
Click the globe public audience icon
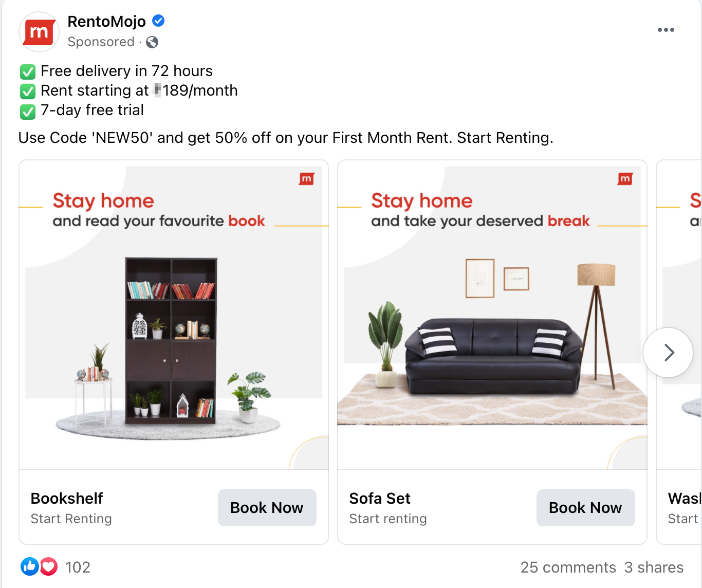coord(152,42)
